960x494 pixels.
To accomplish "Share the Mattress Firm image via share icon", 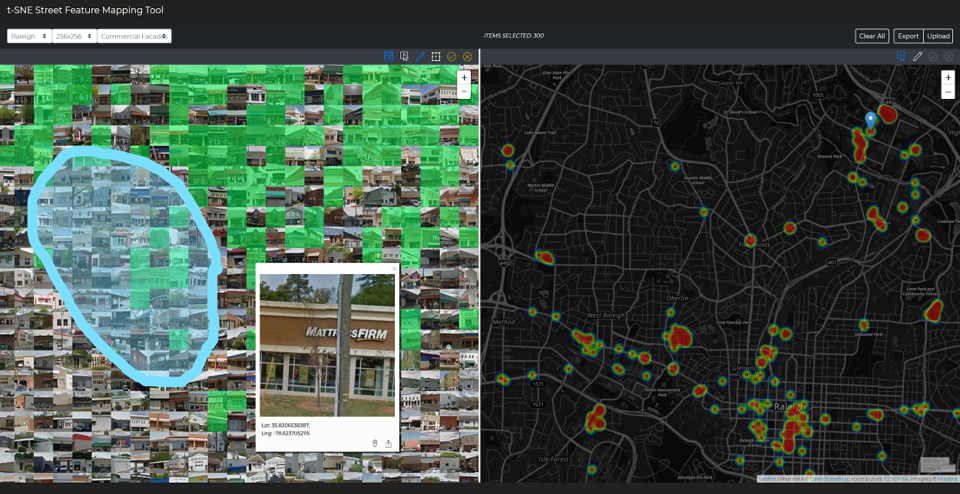I will coord(388,443).
